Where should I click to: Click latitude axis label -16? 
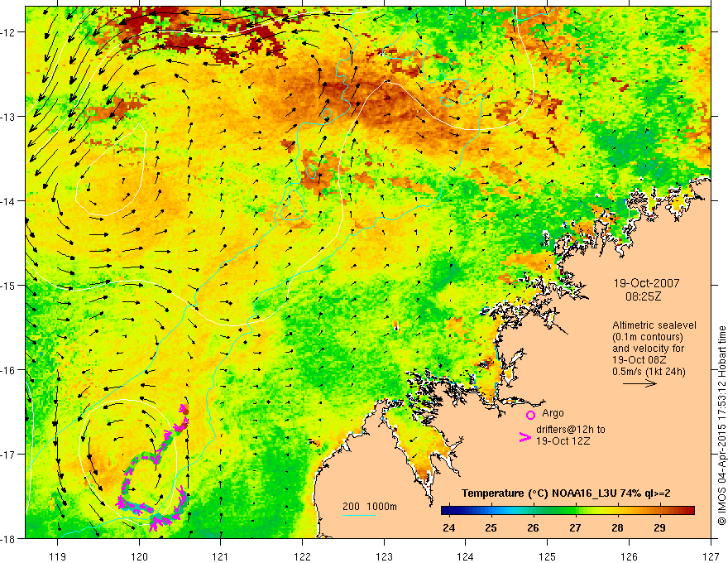(9, 370)
